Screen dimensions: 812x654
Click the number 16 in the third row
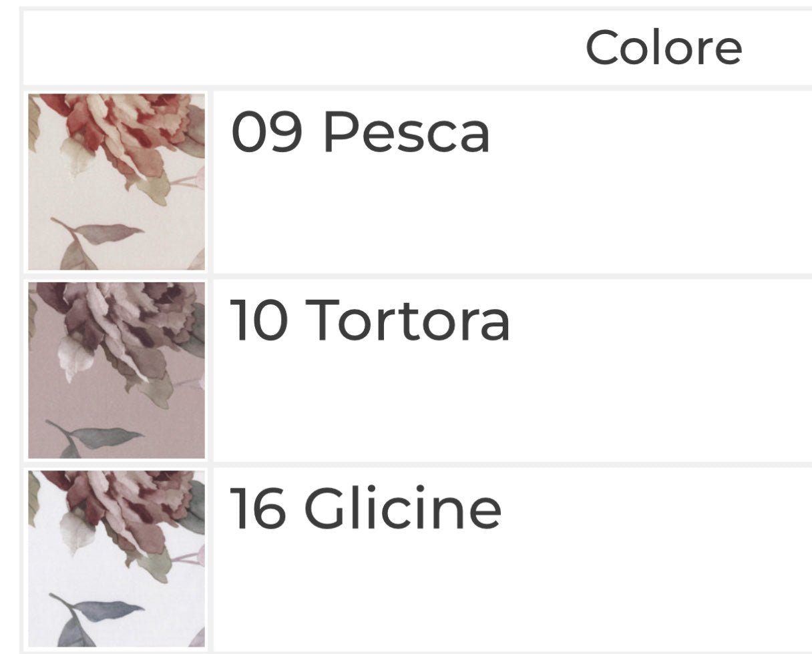(x=259, y=509)
